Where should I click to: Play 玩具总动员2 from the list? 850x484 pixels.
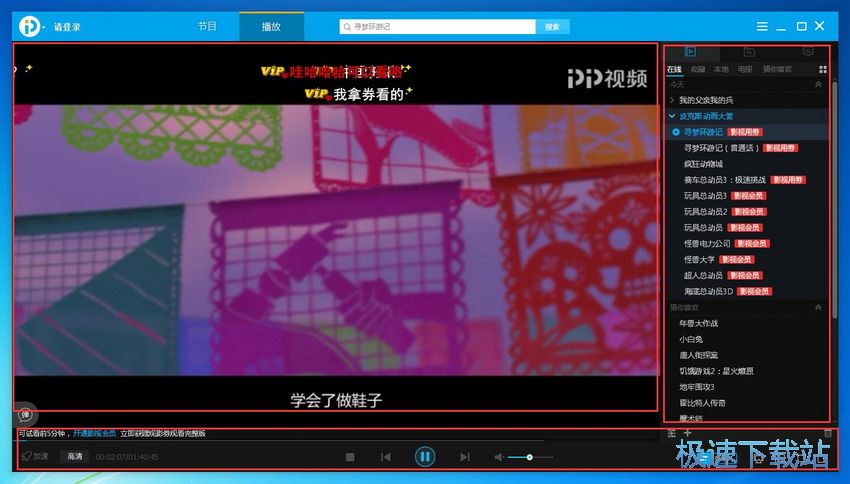pos(705,211)
